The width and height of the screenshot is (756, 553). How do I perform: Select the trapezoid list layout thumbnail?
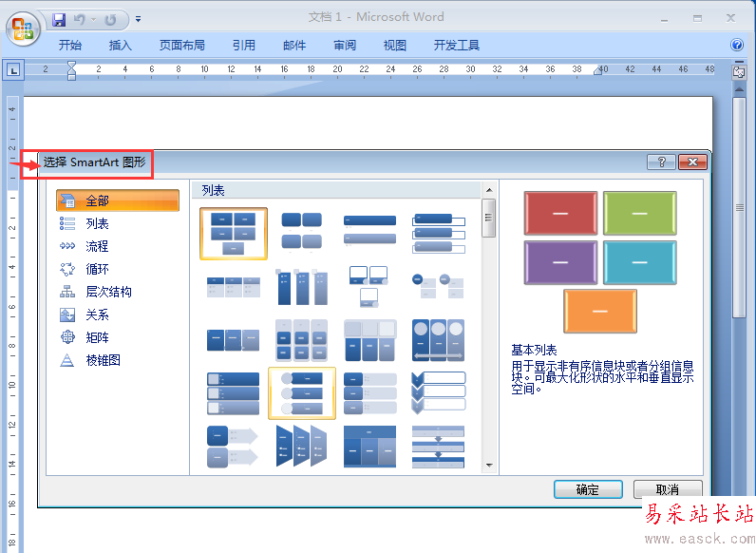[x=301, y=446]
